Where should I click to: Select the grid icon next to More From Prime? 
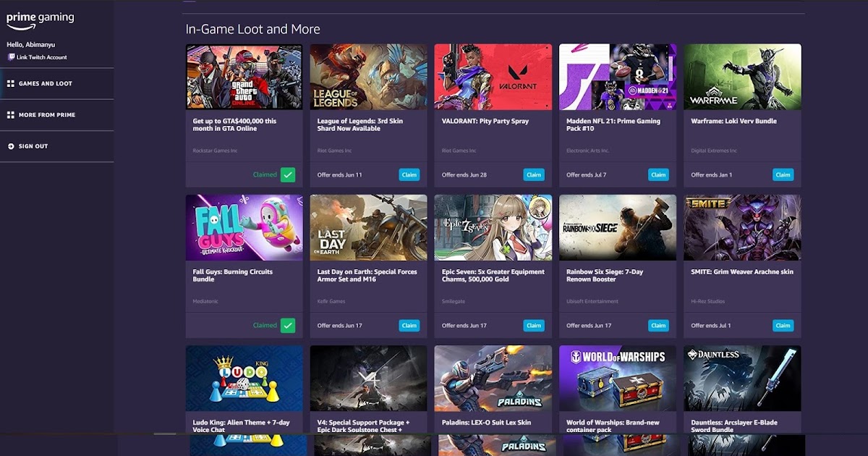12,114
